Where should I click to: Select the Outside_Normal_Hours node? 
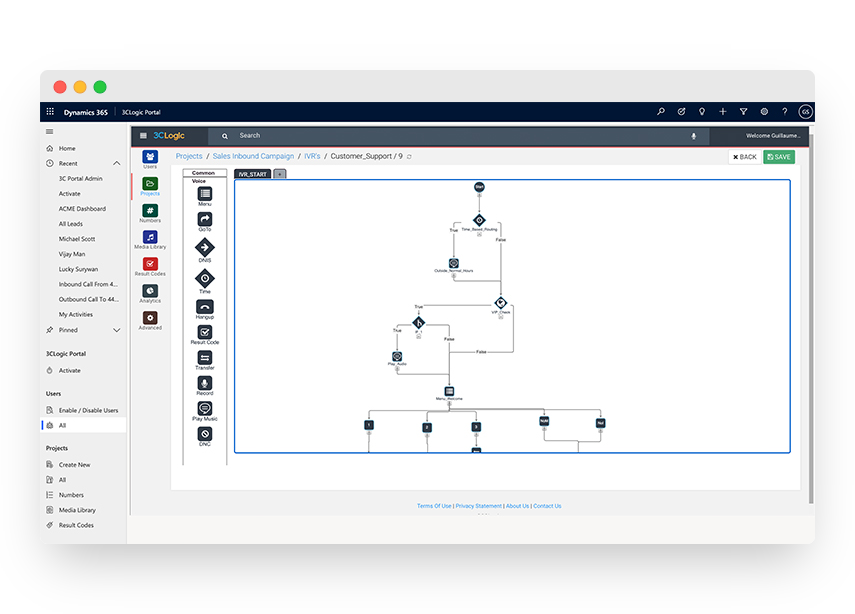pyautogui.click(x=454, y=263)
